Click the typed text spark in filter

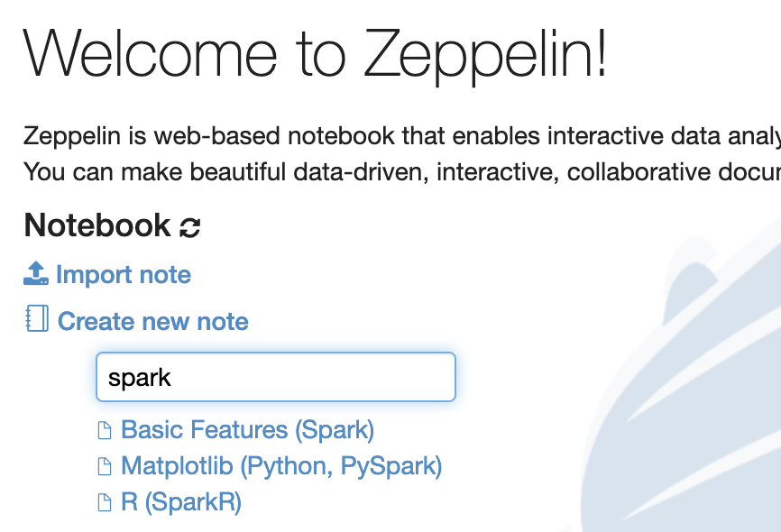(140, 378)
